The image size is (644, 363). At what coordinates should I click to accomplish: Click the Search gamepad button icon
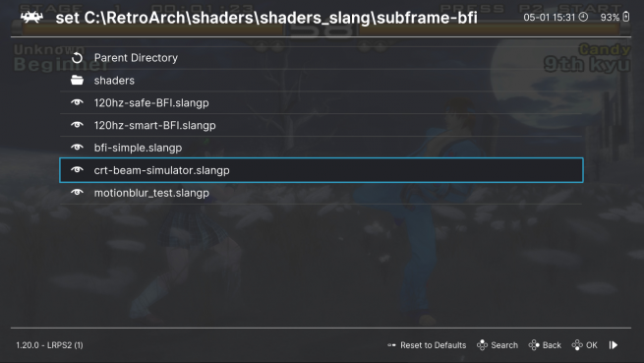[x=482, y=345]
